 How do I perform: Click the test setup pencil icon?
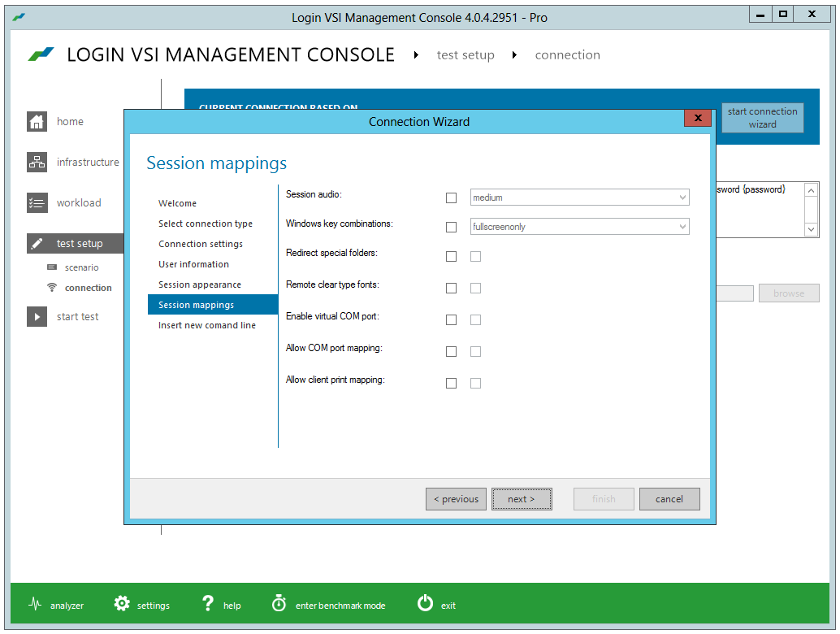tap(37, 243)
